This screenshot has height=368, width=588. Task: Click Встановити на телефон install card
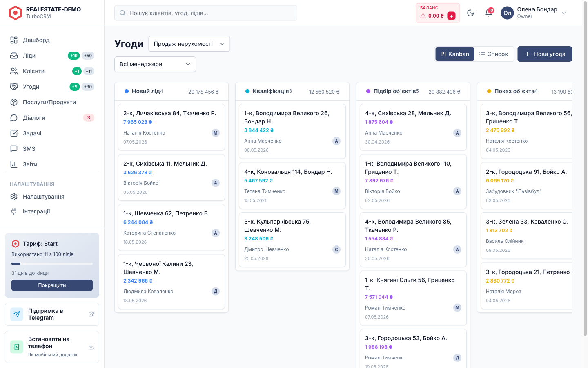(52, 347)
